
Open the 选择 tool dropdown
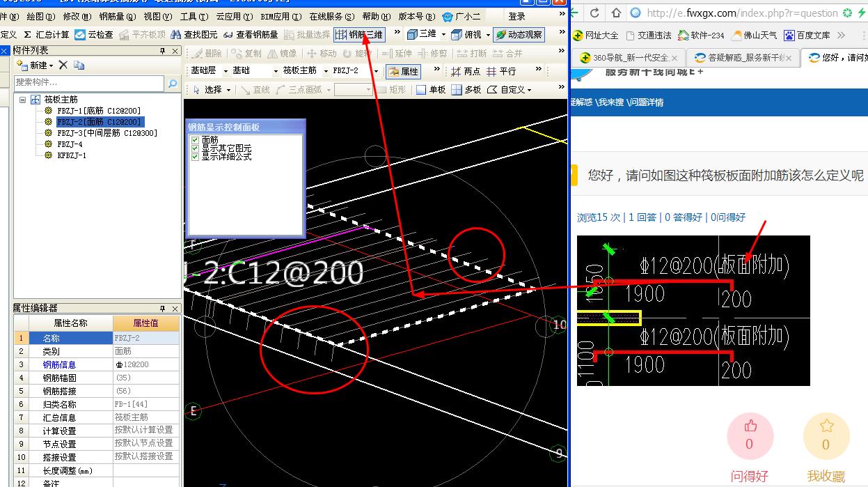[228, 90]
